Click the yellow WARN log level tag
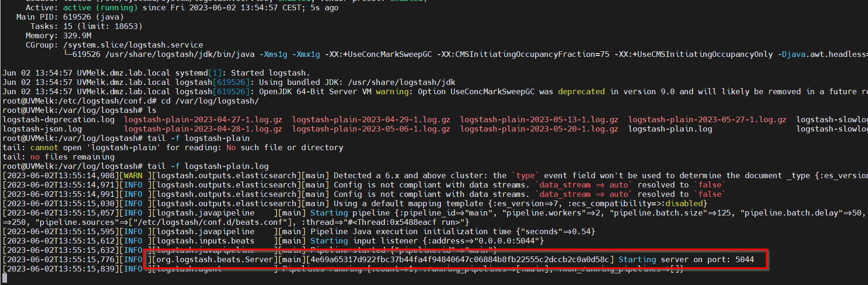 (133, 176)
